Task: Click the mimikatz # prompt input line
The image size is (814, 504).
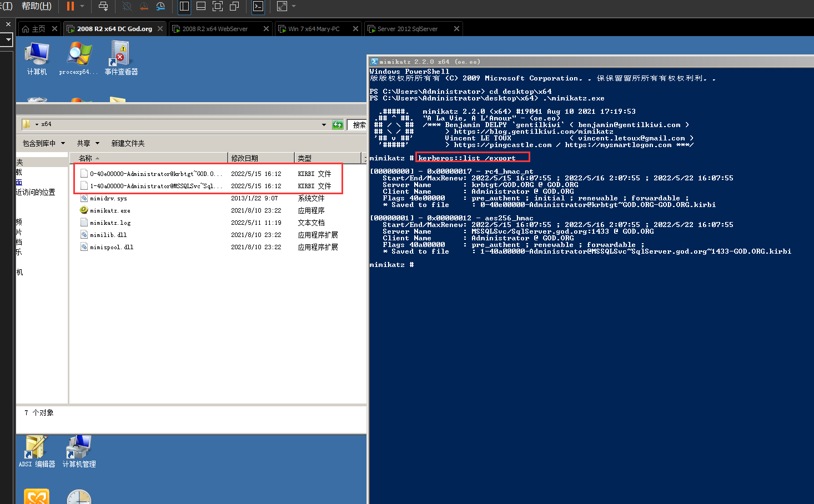Action: click(391, 265)
